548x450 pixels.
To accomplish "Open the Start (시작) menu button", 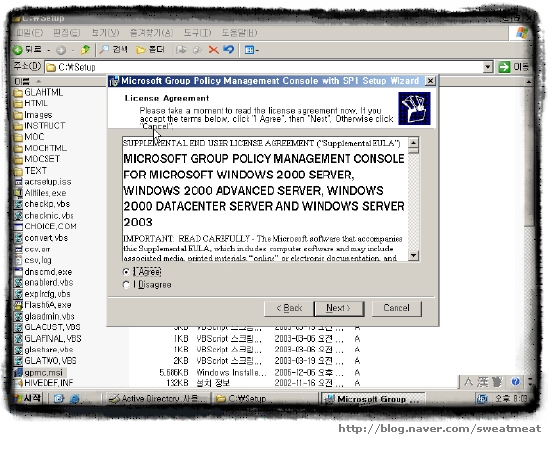I will point(27,398).
